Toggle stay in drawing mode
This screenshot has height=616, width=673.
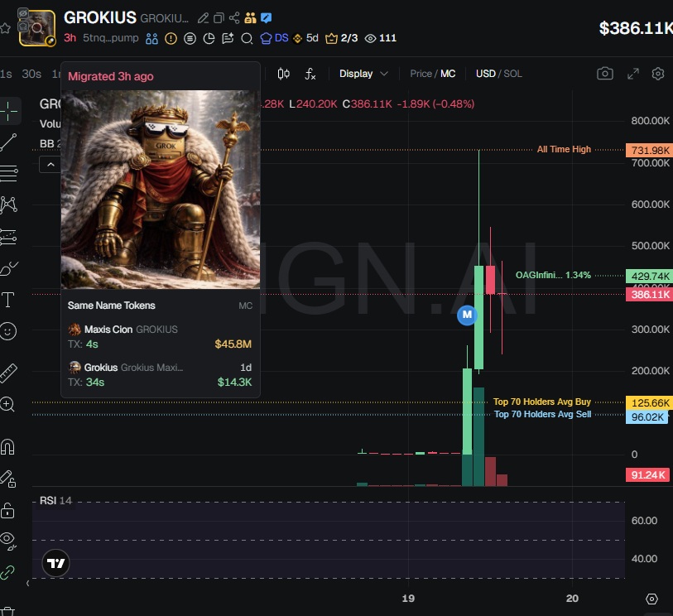point(7,479)
